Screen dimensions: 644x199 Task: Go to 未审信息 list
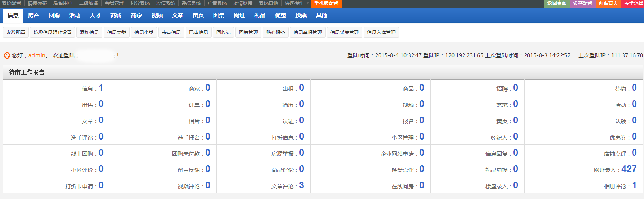click(171, 32)
